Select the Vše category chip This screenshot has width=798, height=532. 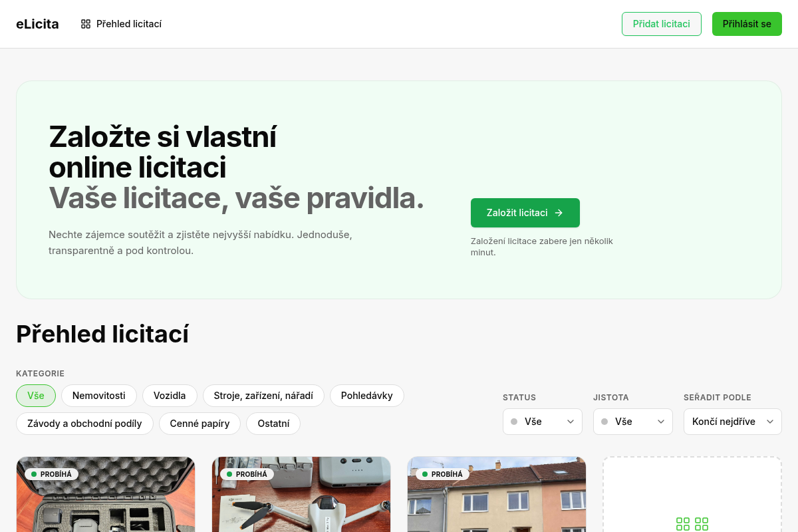[36, 396]
